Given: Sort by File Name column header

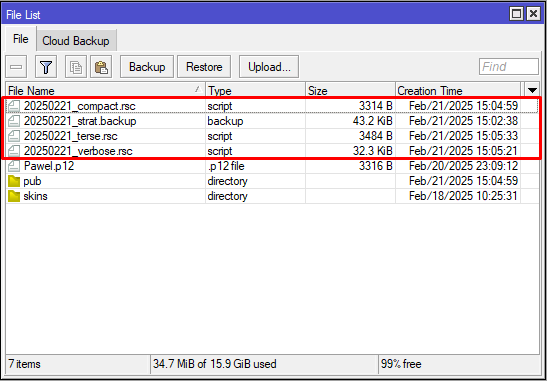Looking at the screenshot, I should 106,91.
